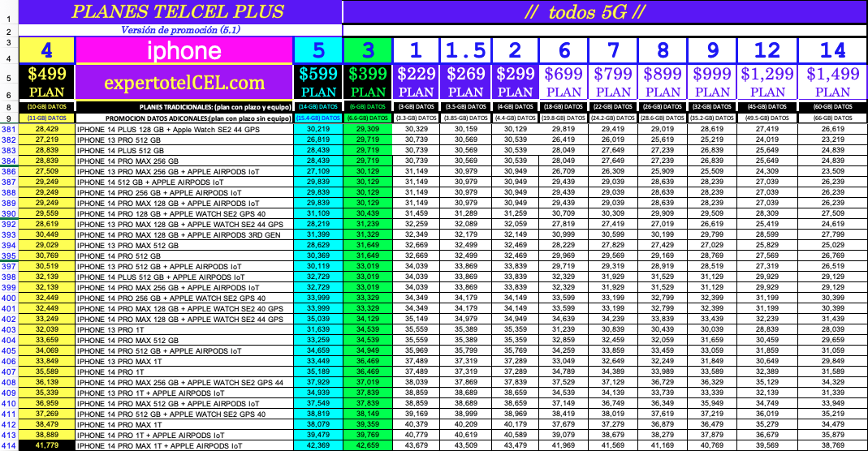Select 'IPHONE 14 PRO MAX 512 GB' in row 404
The image size is (868, 451).
[x=184, y=341]
